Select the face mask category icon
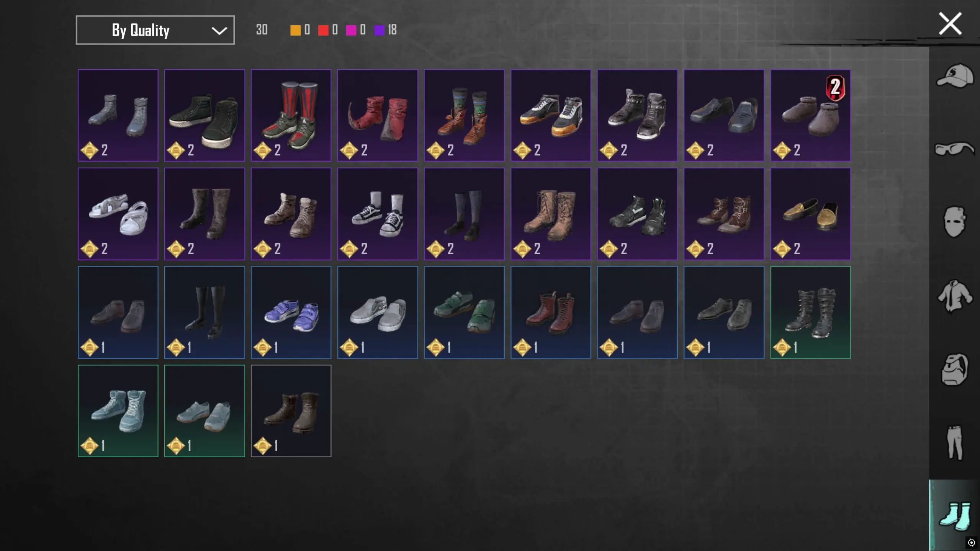Screen dimensions: 980x551 tap(955, 222)
